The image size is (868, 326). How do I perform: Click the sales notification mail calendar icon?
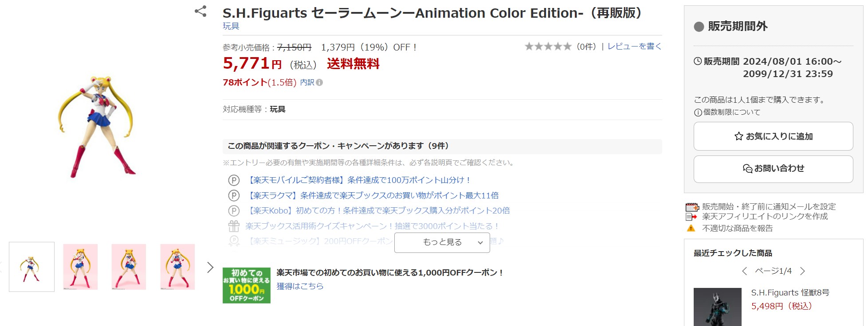point(692,207)
